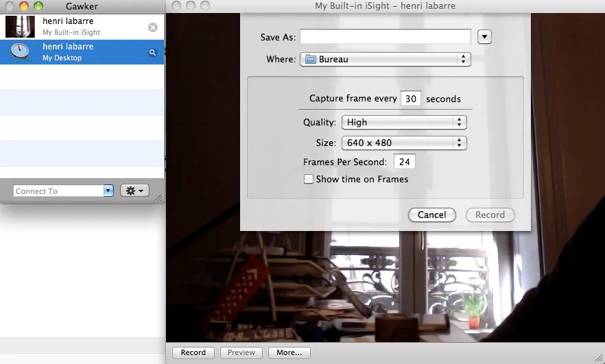Remove the My Built-in iSight source
The height and width of the screenshot is (364, 605).
coord(153,27)
